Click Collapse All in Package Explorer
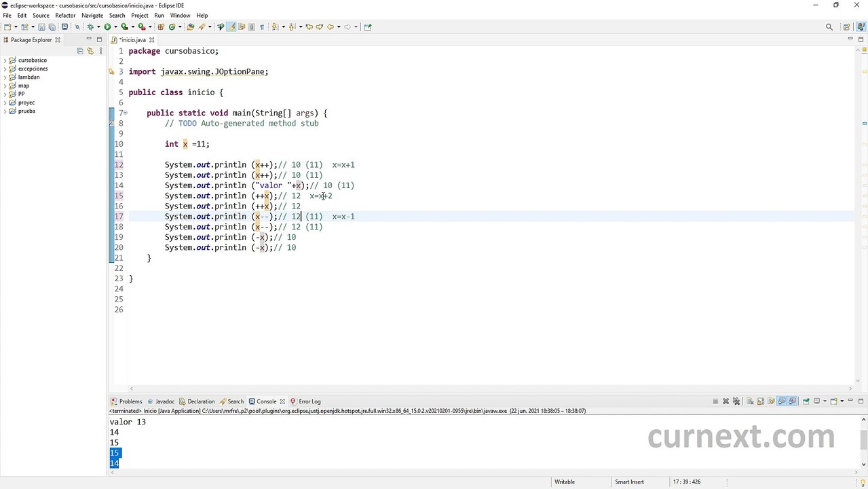Viewport: 868px width, 489px height. (x=80, y=51)
